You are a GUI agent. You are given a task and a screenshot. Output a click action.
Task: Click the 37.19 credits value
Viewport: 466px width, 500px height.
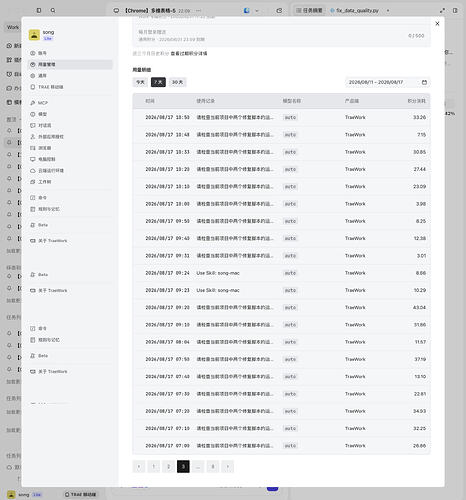click(420, 359)
